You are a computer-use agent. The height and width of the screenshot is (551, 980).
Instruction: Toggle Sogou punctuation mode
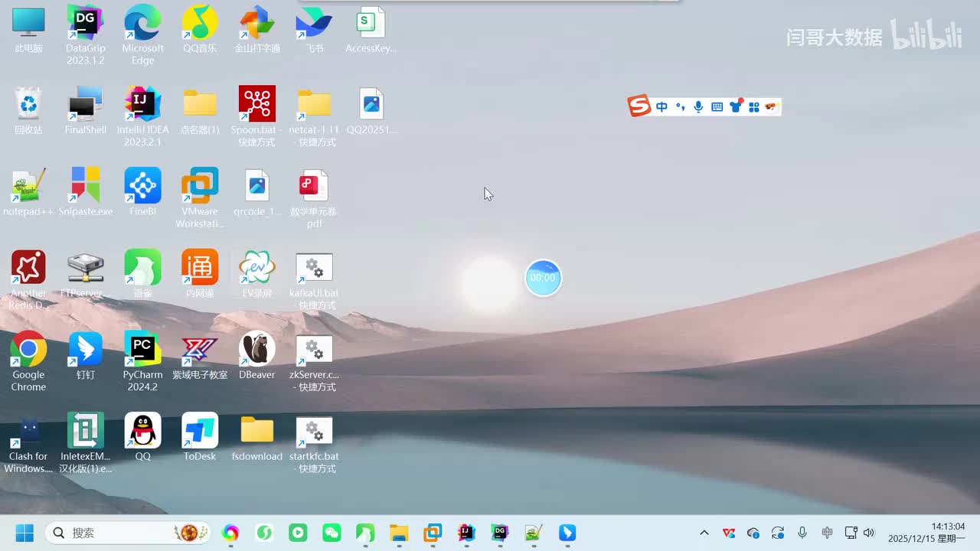point(680,107)
